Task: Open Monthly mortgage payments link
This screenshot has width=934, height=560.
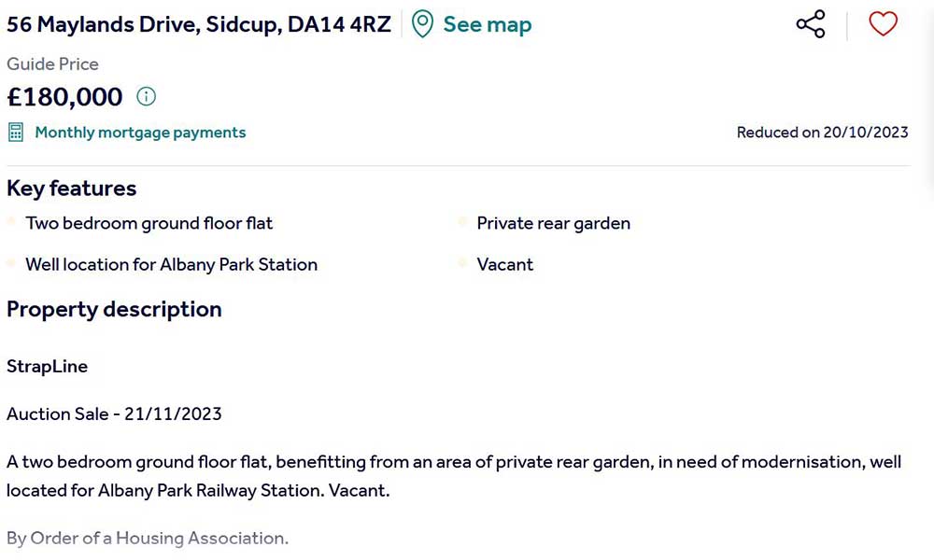Action: [x=140, y=133]
